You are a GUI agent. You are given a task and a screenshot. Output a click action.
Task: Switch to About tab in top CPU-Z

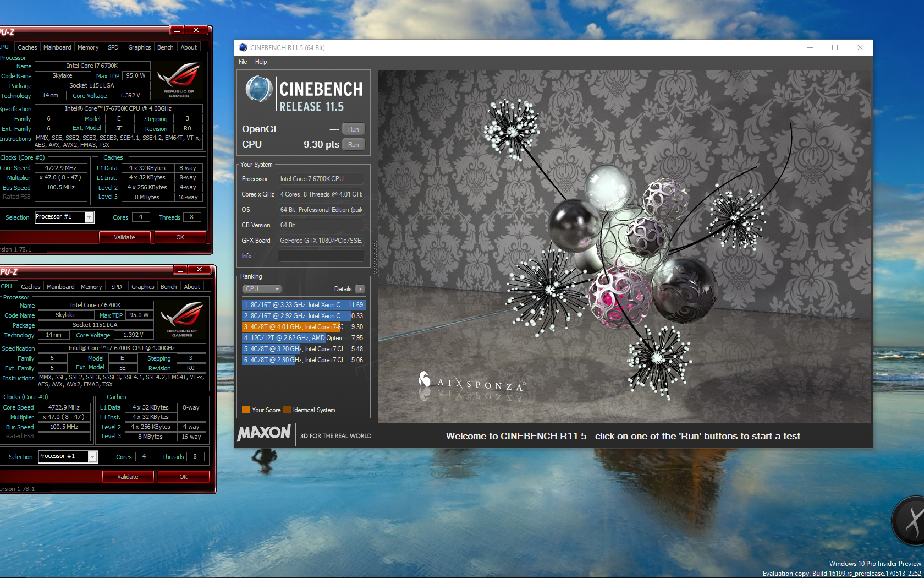coord(189,47)
